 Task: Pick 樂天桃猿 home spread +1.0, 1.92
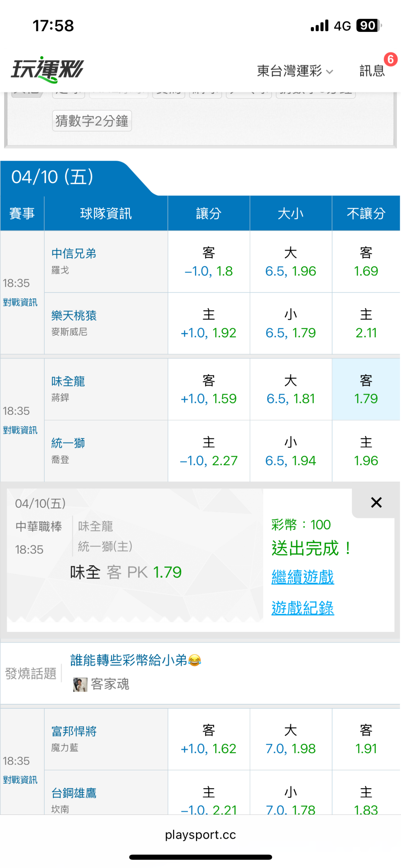[209, 324]
